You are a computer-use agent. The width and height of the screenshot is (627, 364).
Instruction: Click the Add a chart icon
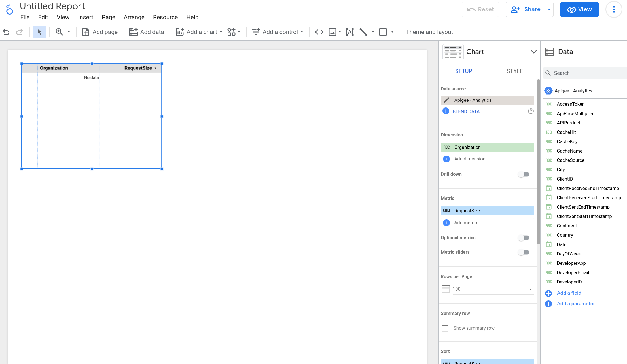[x=179, y=32]
